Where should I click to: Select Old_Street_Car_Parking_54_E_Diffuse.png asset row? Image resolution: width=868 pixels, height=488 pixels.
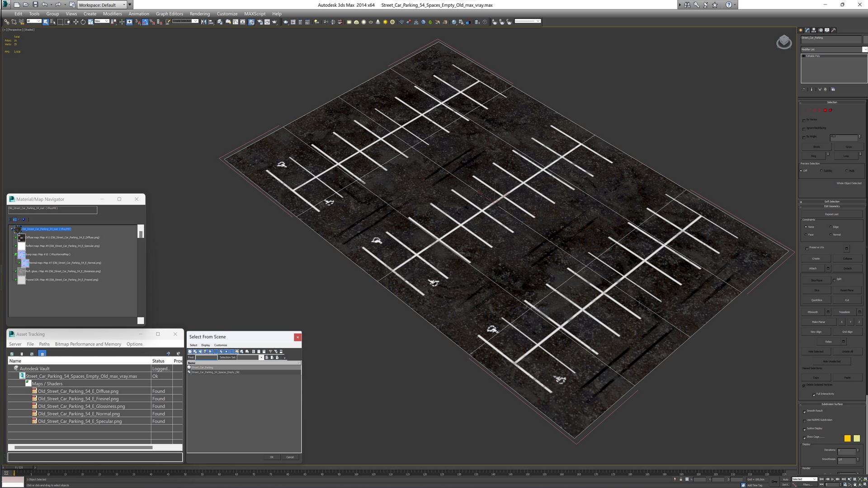(x=78, y=391)
